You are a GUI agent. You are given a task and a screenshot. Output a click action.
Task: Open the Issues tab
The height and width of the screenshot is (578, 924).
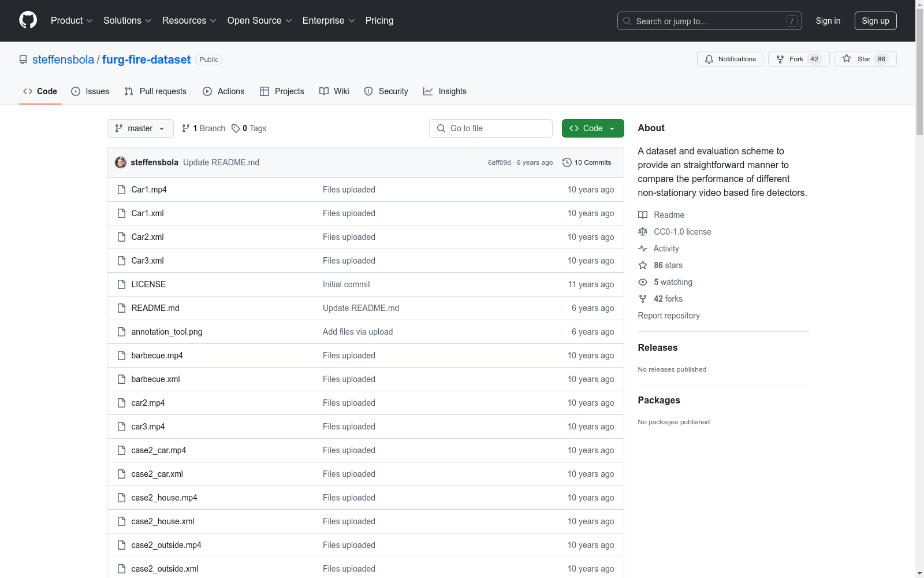click(90, 91)
